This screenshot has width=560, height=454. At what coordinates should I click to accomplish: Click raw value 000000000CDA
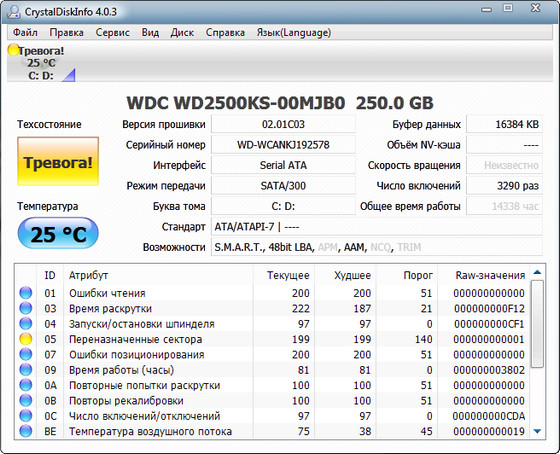click(489, 416)
